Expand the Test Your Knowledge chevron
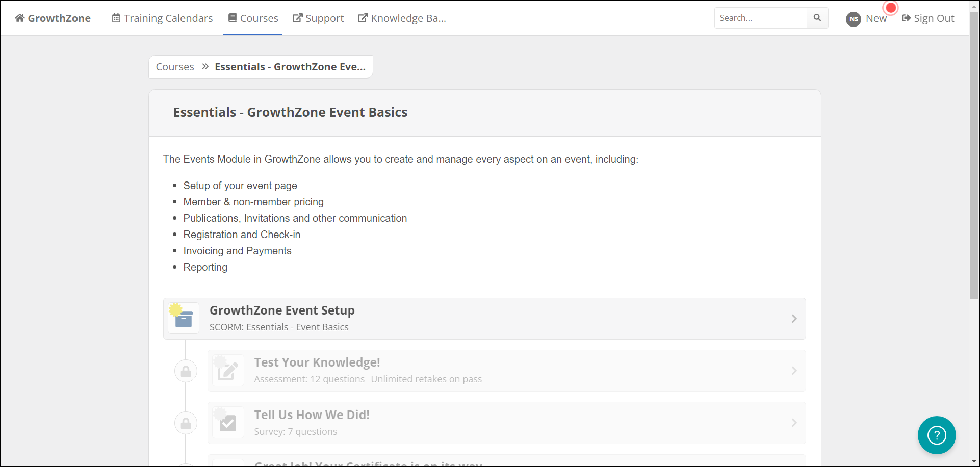Viewport: 980px width, 467px height. tap(794, 371)
